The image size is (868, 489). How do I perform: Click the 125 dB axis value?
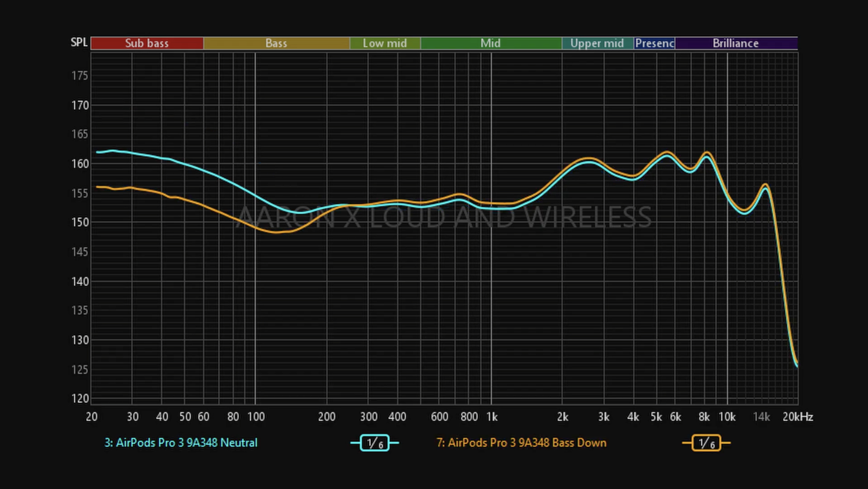pos(80,370)
